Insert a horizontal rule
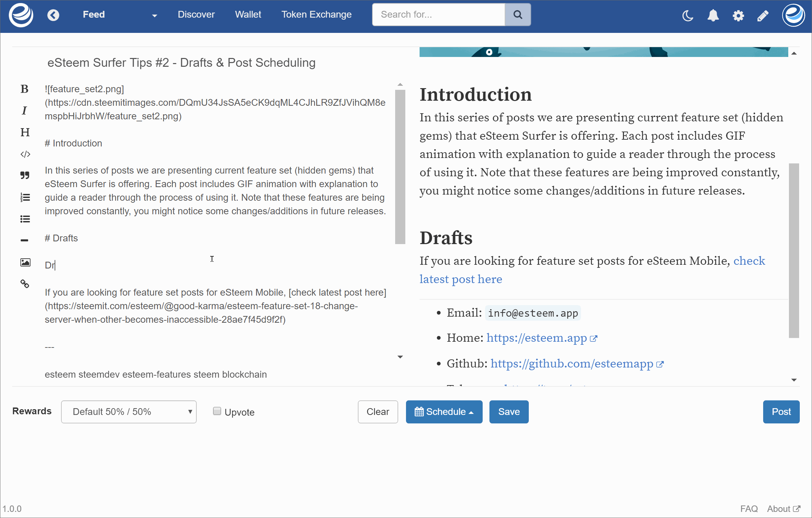812x518 pixels. pos(24,240)
